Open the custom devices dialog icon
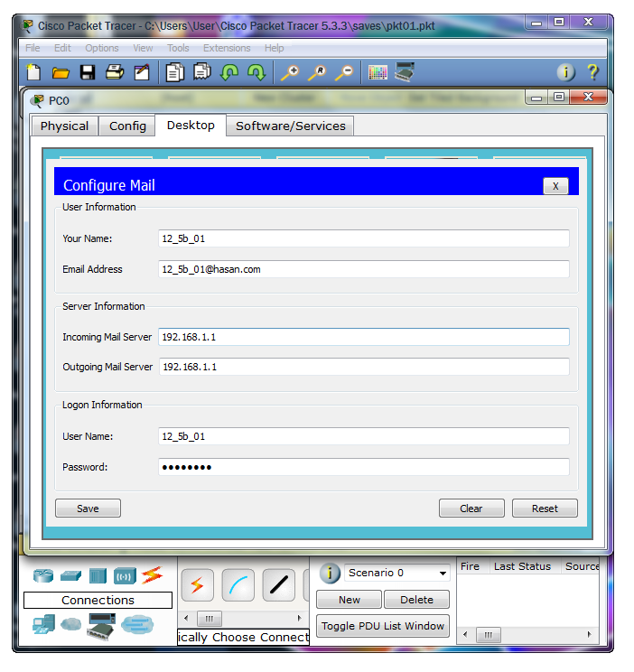The image size is (634, 672). tap(405, 71)
